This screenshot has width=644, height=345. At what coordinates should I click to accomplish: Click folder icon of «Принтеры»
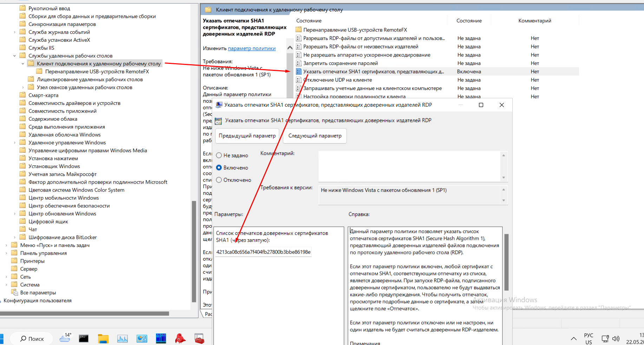pyautogui.click(x=14, y=261)
